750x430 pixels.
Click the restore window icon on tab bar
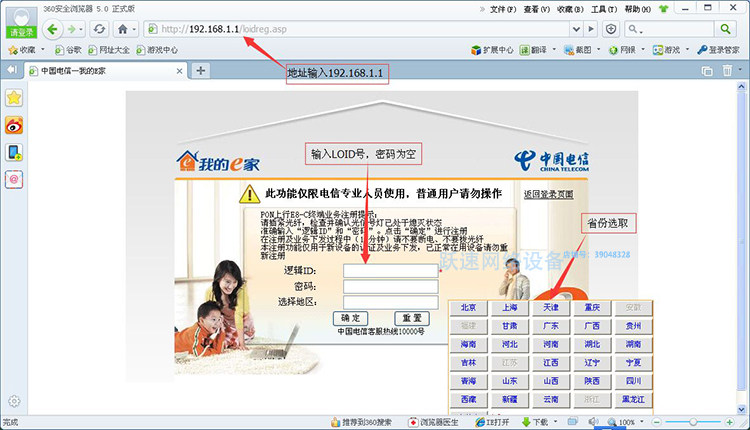706,71
